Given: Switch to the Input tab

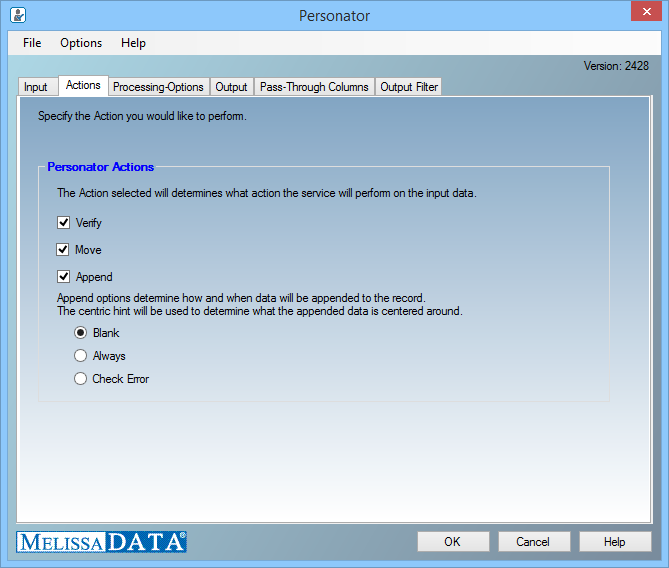Looking at the screenshot, I should pyautogui.click(x=36, y=87).
